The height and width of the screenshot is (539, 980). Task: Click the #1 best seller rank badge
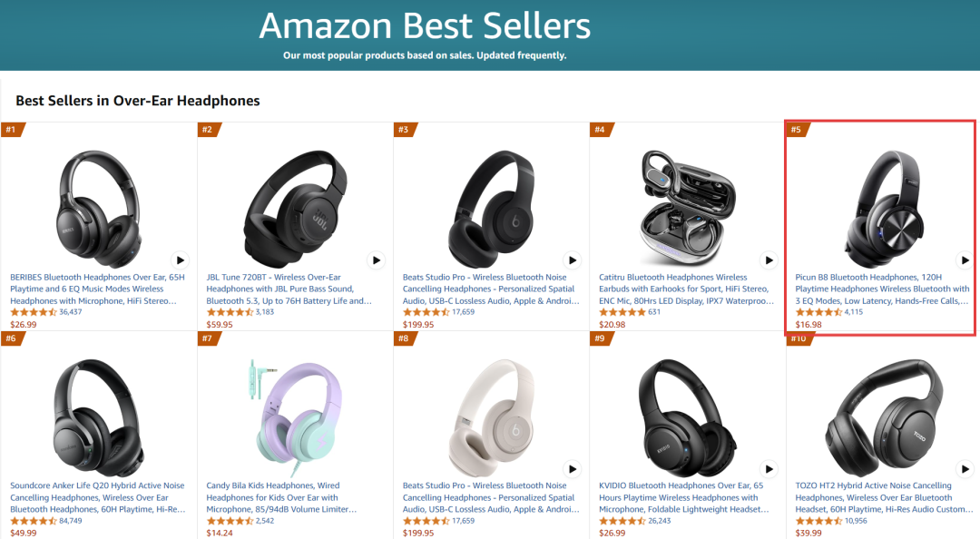12,130
